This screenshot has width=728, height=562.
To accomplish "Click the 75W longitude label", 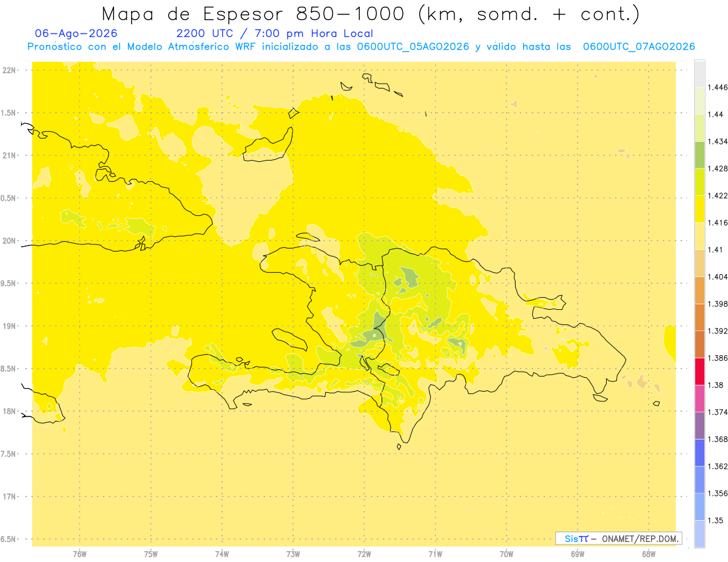I will [150, 554].
